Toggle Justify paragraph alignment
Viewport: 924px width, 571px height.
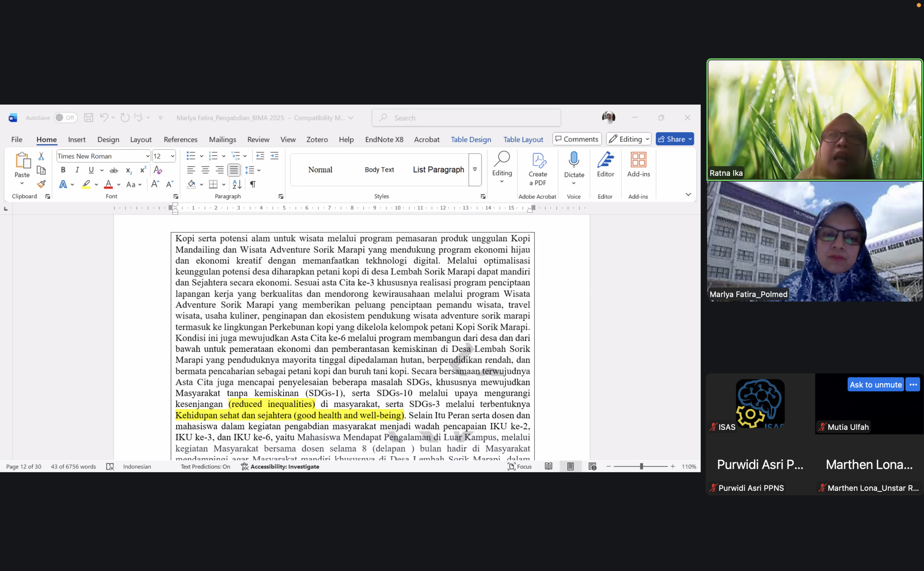[x=234, y=170]
